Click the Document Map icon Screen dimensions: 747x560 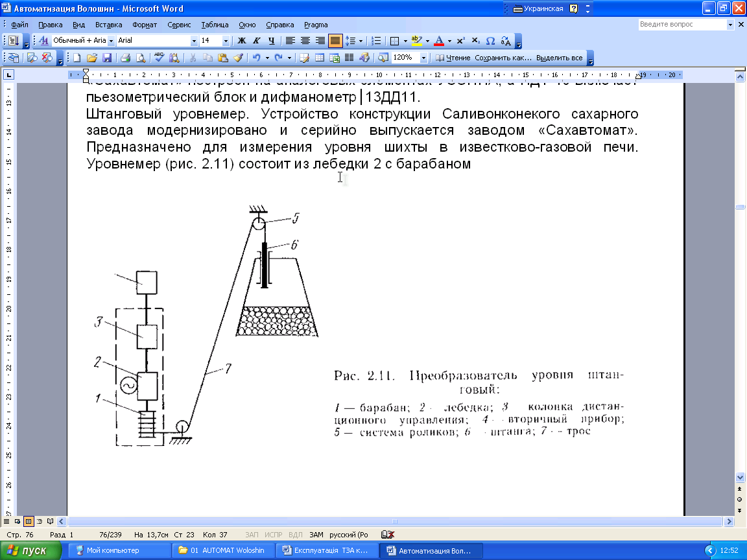pos(383,58)
